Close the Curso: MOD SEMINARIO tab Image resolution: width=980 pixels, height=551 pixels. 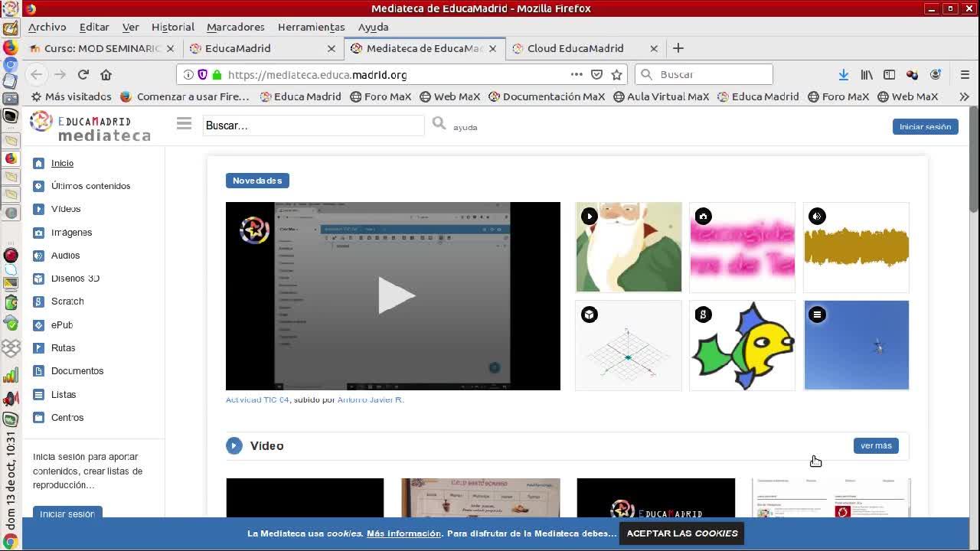click(x=170, y=48)
